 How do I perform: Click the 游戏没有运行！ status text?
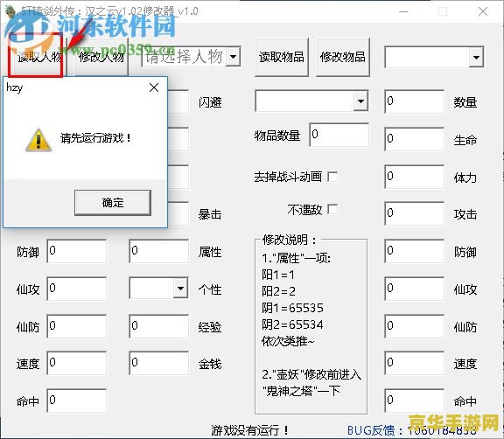pos(249,430)
